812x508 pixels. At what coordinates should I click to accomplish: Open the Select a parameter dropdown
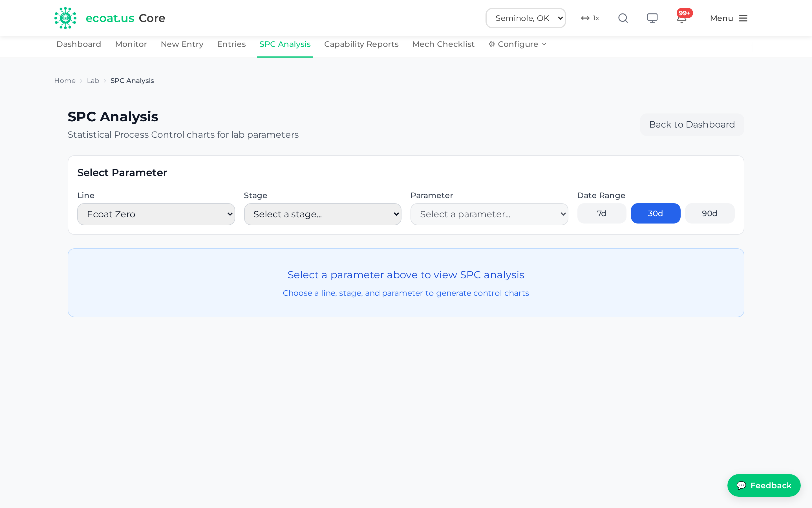pyautogui.click(x=489, y=214)
